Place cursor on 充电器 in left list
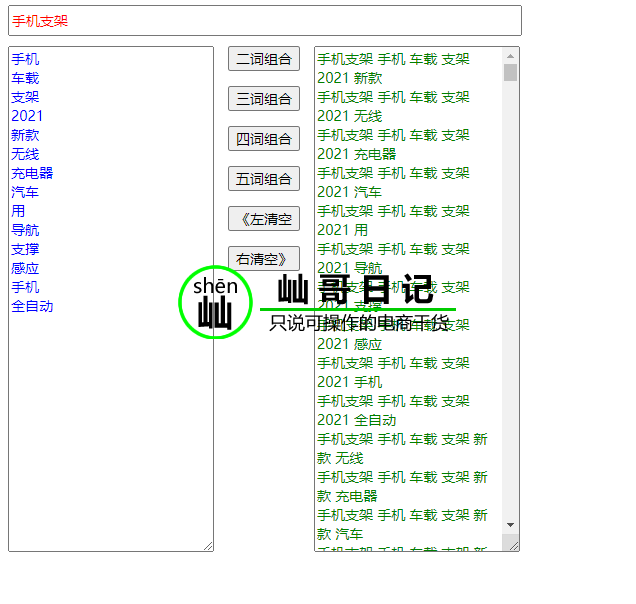 click(32, 173)
